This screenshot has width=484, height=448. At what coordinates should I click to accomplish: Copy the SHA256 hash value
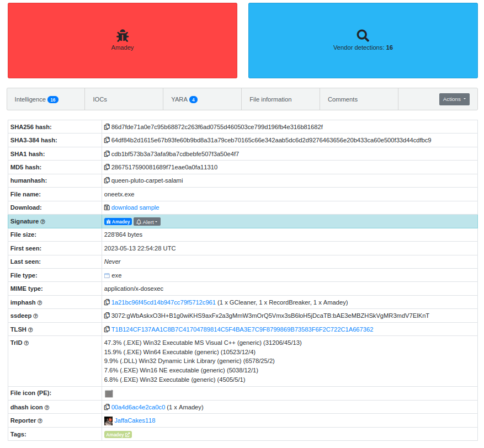107,127
